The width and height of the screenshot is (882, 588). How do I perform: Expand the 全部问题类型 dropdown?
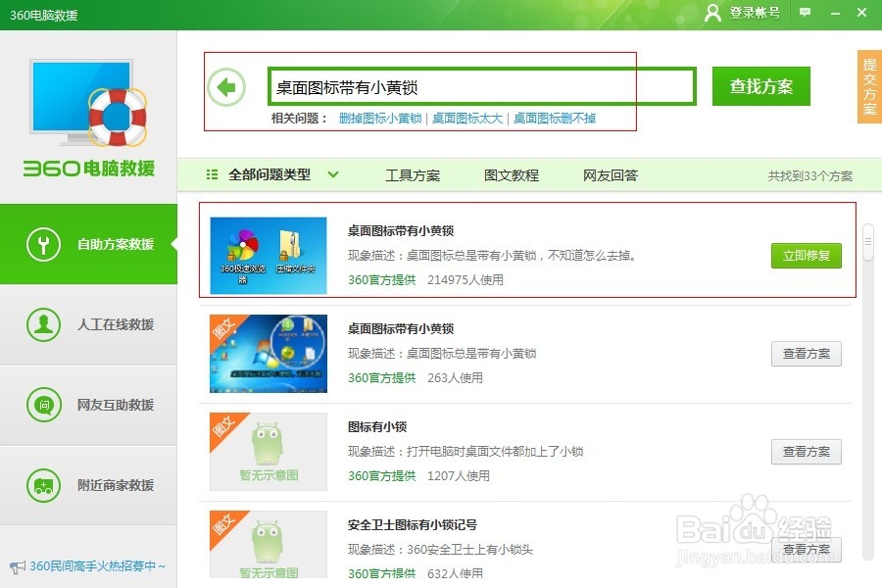tap(332, 173)
